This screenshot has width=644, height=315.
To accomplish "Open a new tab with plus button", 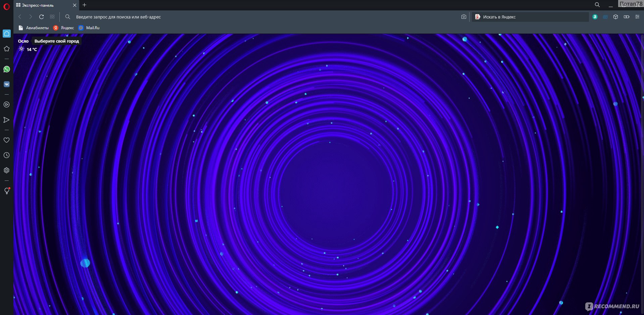I will [85, 5].
